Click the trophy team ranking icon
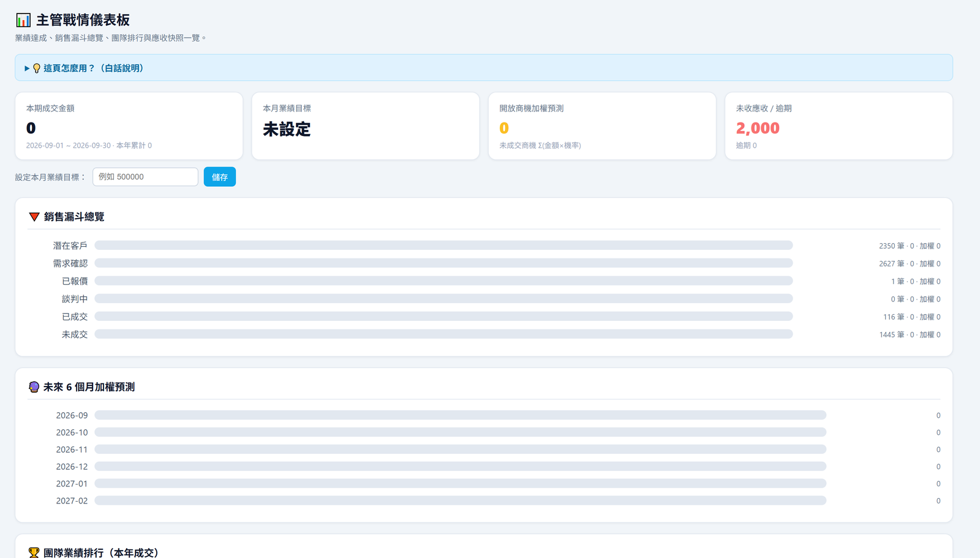The height and width of the screenshot is (558, 980). (34, 552)
